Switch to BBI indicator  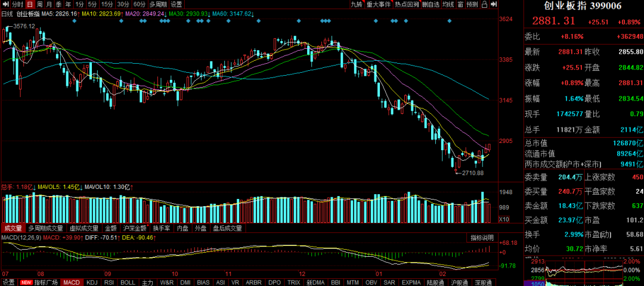tap(335, 282)
